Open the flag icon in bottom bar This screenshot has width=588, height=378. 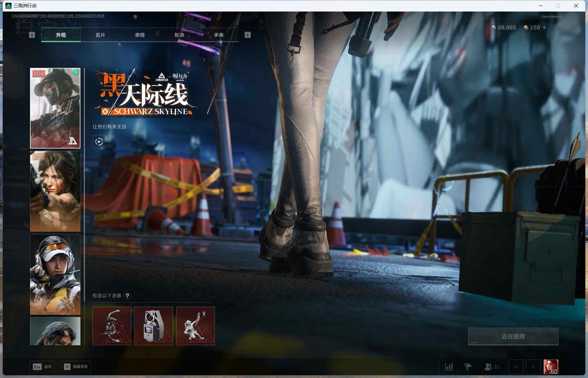coord(468,367)
